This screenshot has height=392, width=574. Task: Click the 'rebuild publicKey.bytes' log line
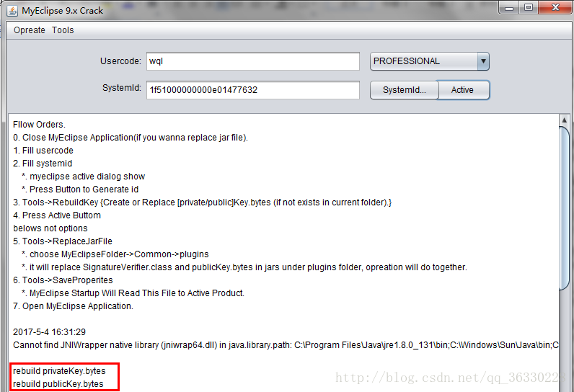[58, 384]
